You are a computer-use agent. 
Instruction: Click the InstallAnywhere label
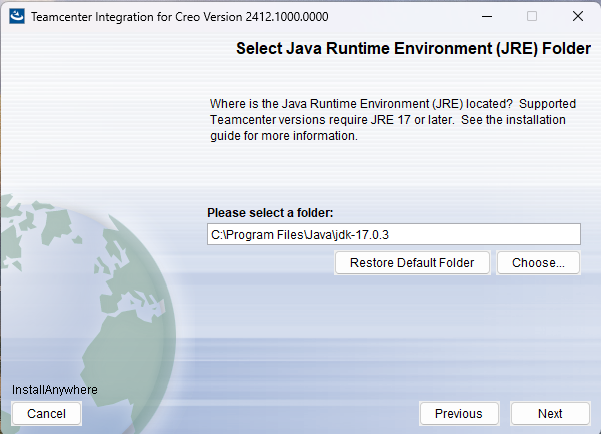click(x=54, y=390)
